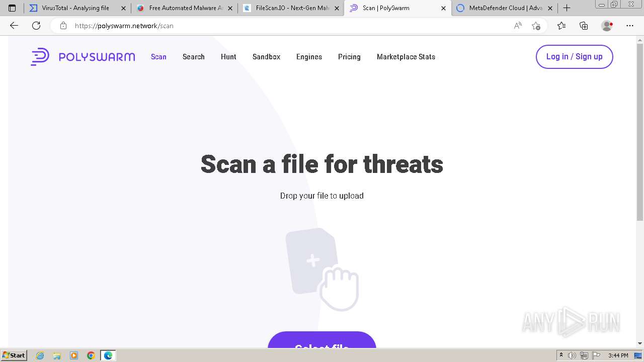The image size is (644, 362).
Task: Open the browser profile avatar
Action: (x=607, y=26)
